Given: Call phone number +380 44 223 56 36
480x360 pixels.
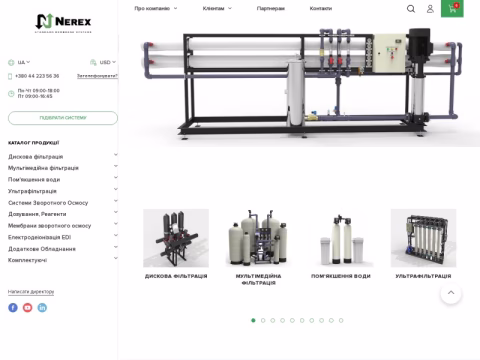Looking at the screenshot, I should pos(37,76).
